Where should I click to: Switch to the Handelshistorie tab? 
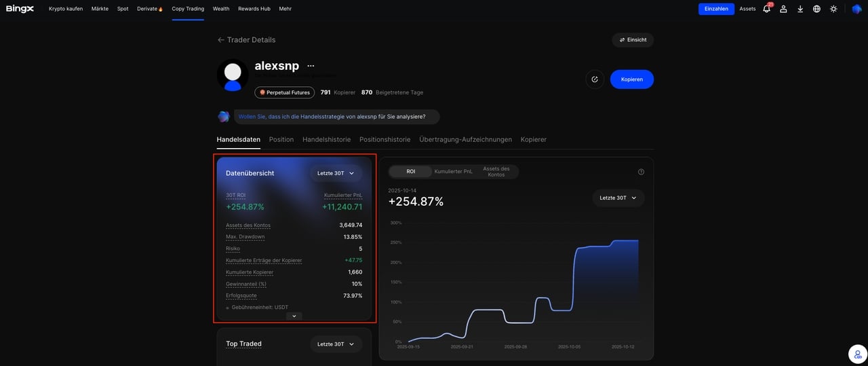[x=326, y=139]
